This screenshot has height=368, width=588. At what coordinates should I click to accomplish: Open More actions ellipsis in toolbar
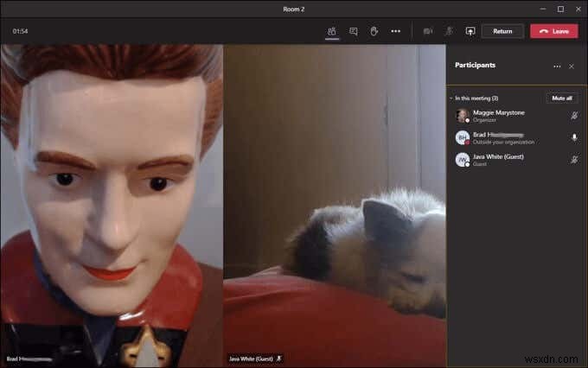(396, 31)
